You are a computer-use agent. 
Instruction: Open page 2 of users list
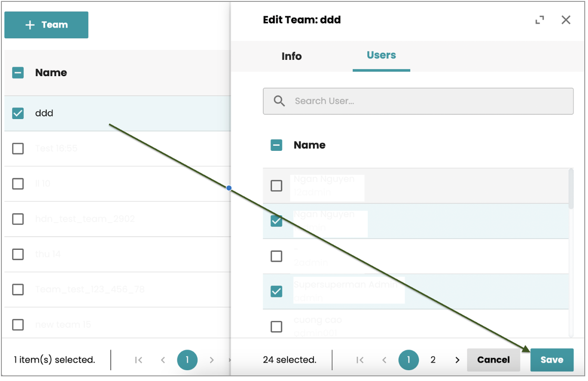click(x=433, y=360)
